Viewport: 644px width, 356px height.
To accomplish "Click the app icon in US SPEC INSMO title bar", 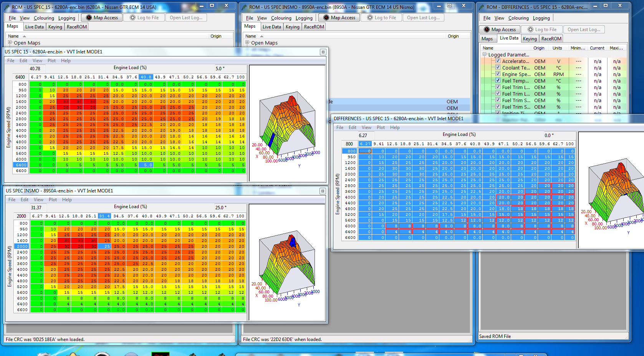I will 244,7.
